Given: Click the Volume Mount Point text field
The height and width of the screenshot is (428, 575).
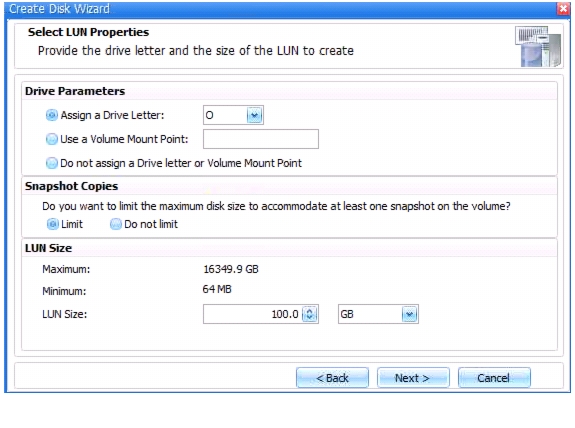Looking at the screenshot, I should point(261,139).
